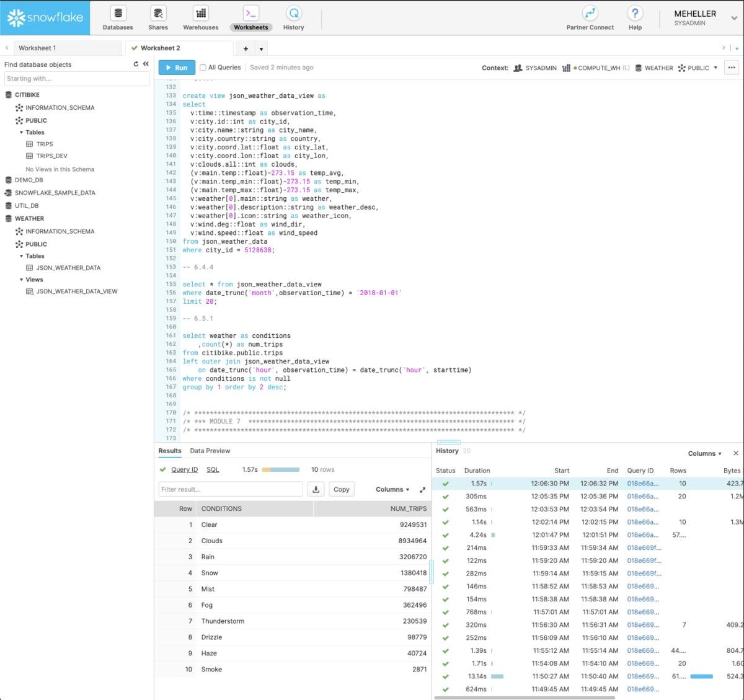This screenshot has width=744, height=700.
Task: Select the Thunderstorm result row
Action: (292, 621)
